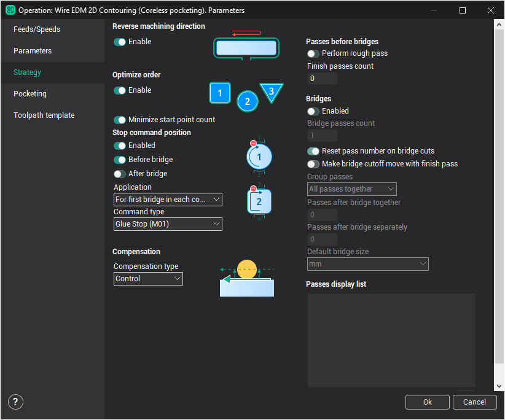Image resolution: width=505 pixels, height=420 pixels.
Task: Enable the After bridge toggle
Action: pos(120,174)
